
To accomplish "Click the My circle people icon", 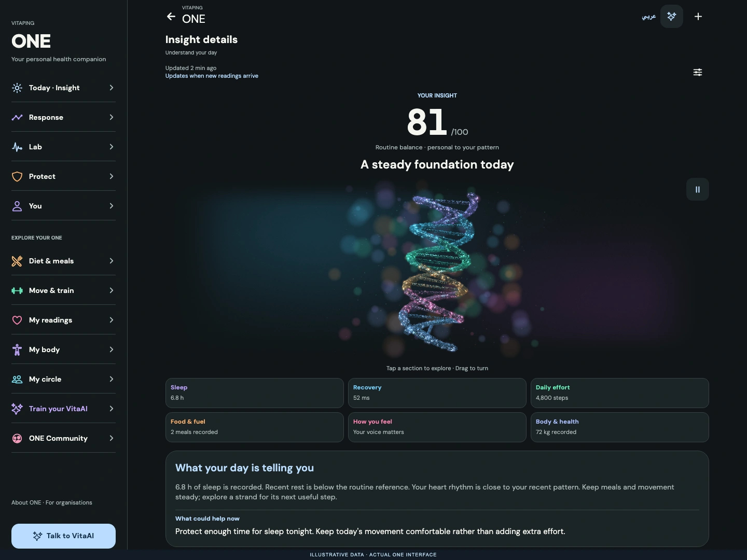I will pos(17,379).
